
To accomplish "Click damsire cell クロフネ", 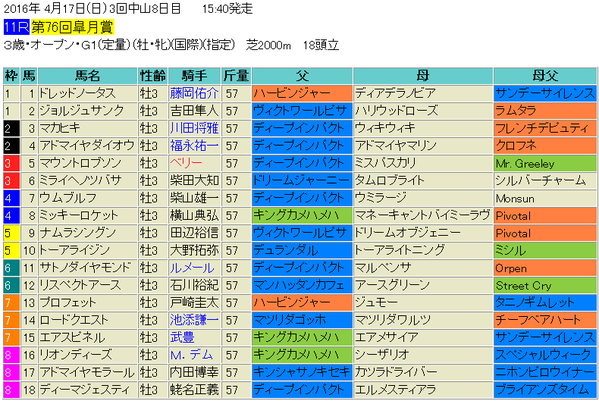I will click(545, 146).
